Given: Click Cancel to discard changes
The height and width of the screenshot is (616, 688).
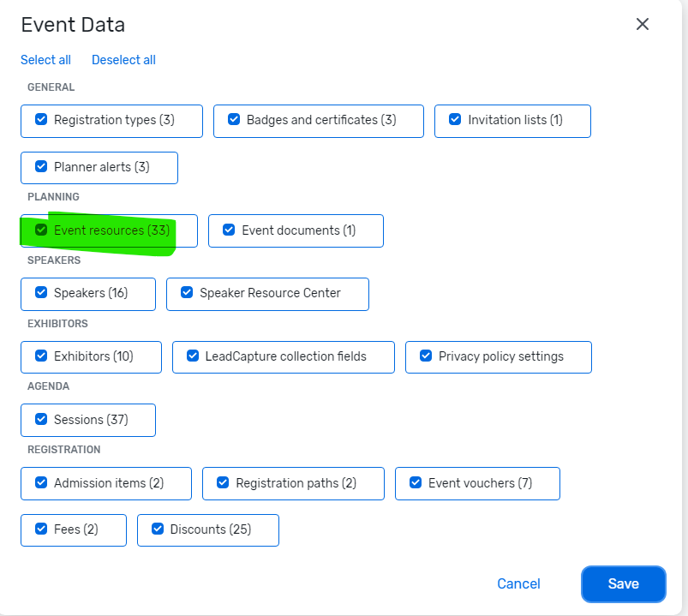Looking at the screenshot, I should click(518, 583).
